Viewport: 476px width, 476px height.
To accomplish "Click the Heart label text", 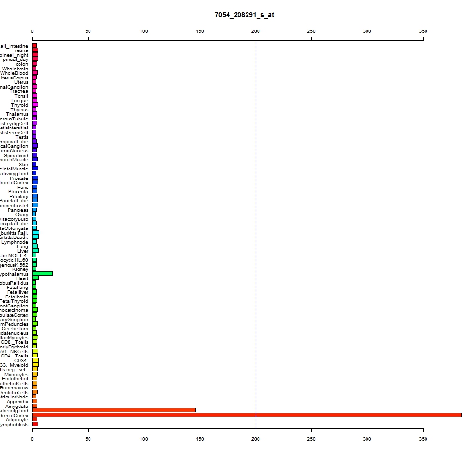I will click(x=22, y=278).
